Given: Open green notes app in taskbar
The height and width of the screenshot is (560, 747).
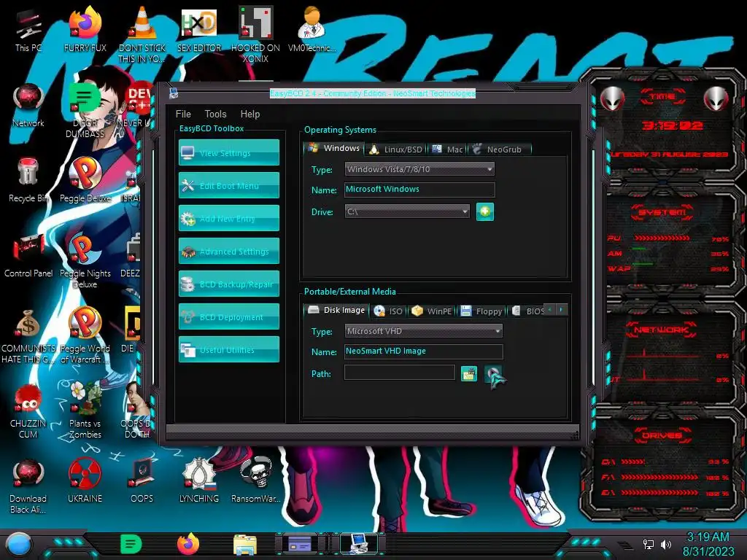Looking at the screenshot, I should 131,544.
